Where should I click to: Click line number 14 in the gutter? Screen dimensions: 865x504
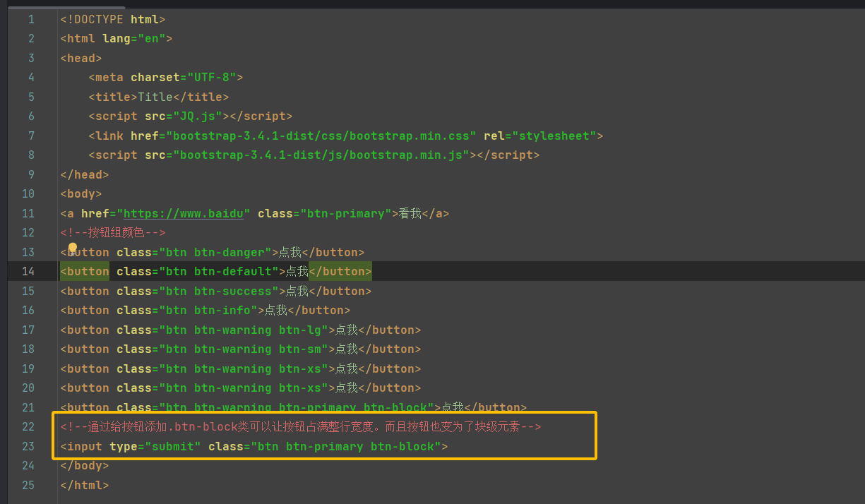pyautogui.click(x=28, y=272)
